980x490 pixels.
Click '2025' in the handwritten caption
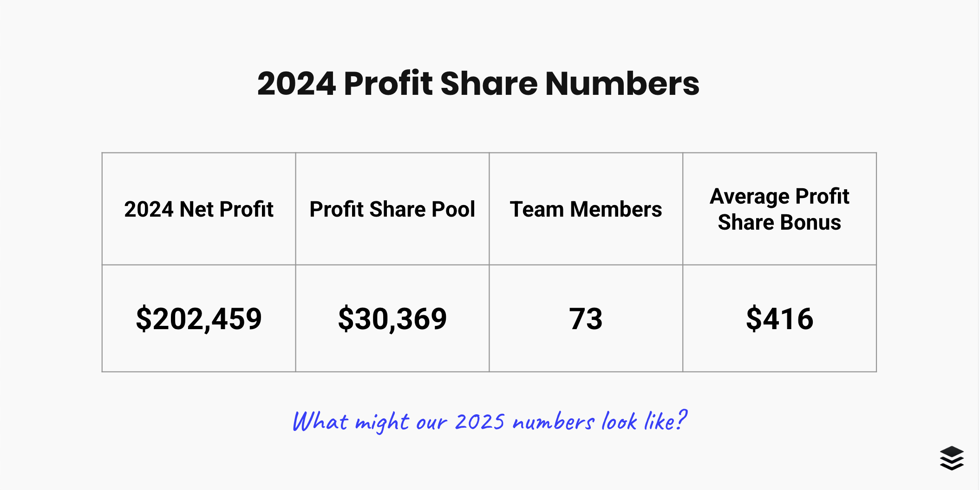point(479,422)
